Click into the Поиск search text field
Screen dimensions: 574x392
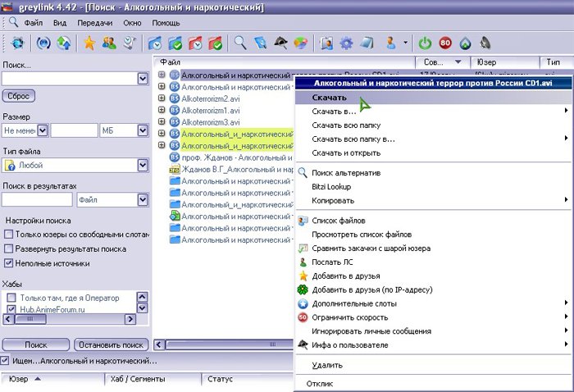70,79
